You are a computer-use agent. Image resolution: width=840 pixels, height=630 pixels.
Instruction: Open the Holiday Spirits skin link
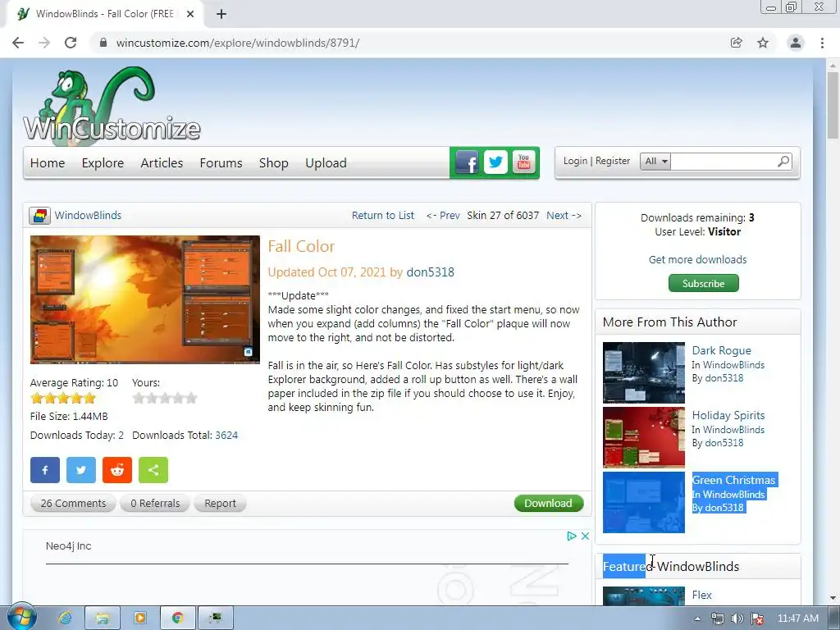pyautogui.click(x=728, y=415)
